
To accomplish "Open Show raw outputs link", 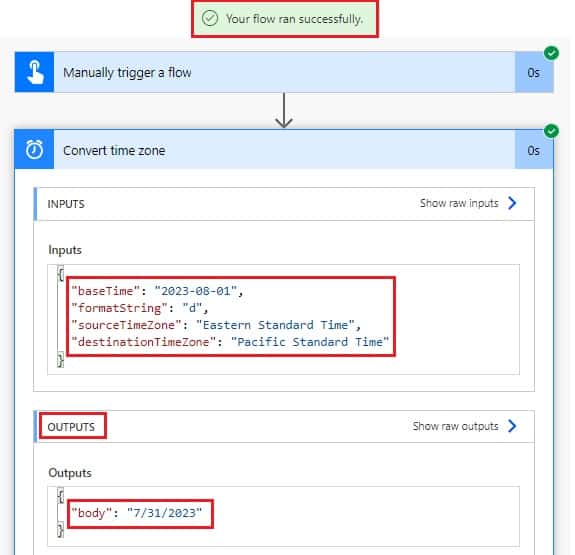I will coord(455,426).
